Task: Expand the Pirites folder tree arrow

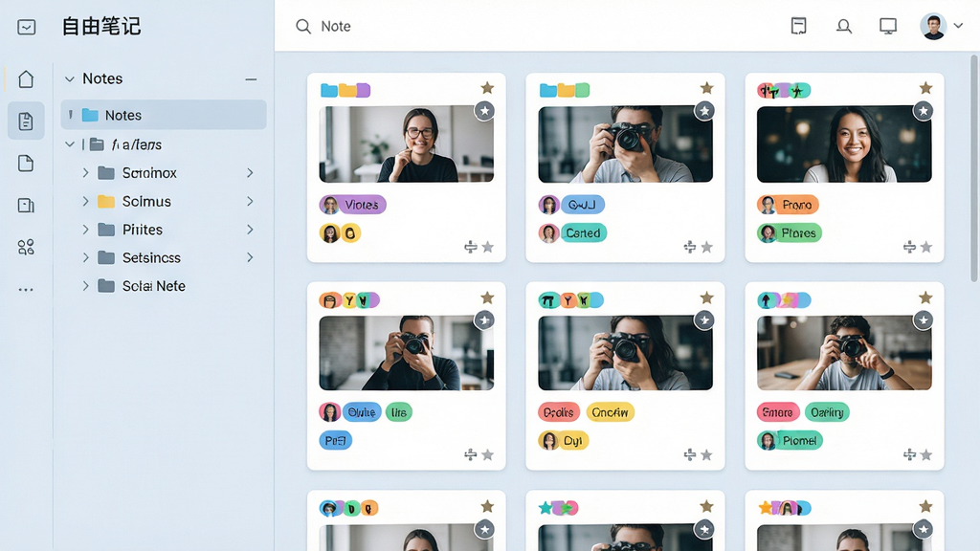Action: point(85,230)
